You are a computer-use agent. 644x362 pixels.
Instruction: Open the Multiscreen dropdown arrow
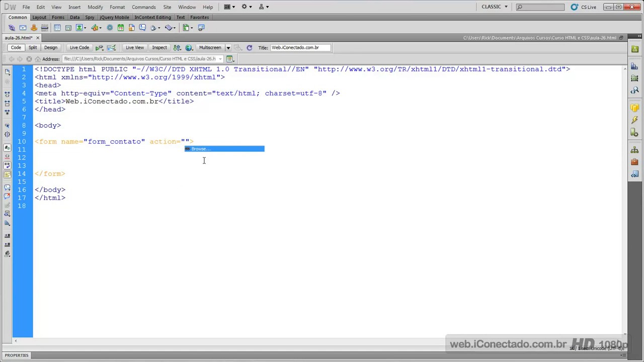click(x=228, y=48)
